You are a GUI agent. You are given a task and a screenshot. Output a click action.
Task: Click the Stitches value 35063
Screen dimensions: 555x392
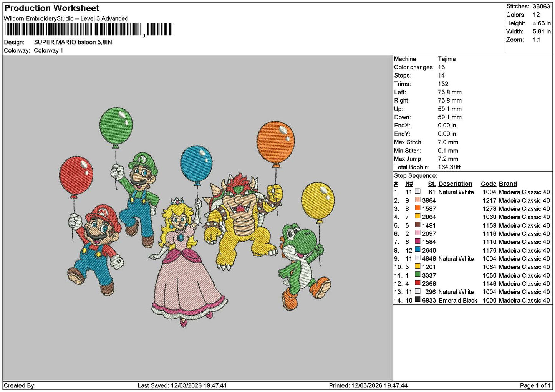click(542, 6)
